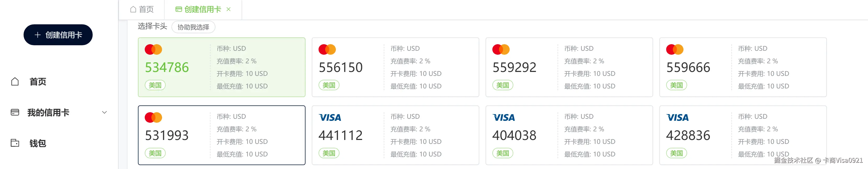Click the Visa logo on card 404038
The width and height of the screenshot is (868, 169).
(504, 117)
